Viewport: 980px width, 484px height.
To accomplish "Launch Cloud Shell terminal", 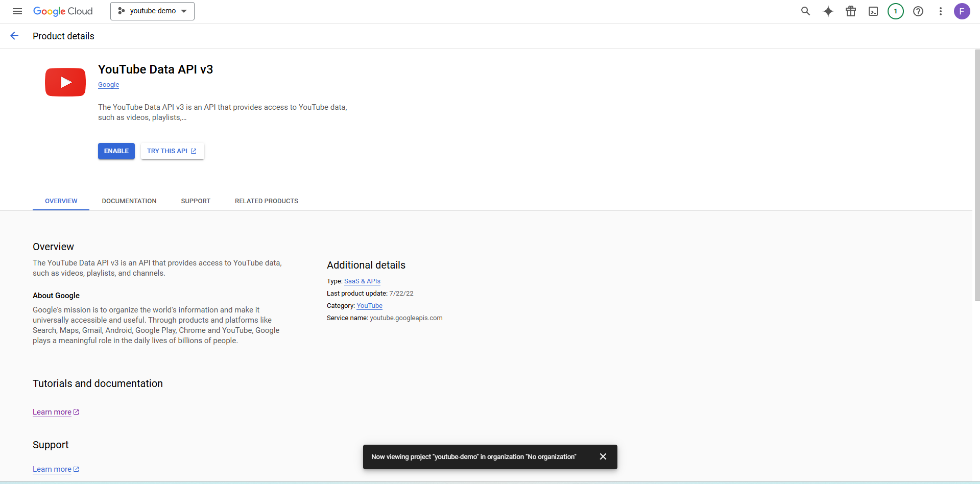I will point(873,11).
